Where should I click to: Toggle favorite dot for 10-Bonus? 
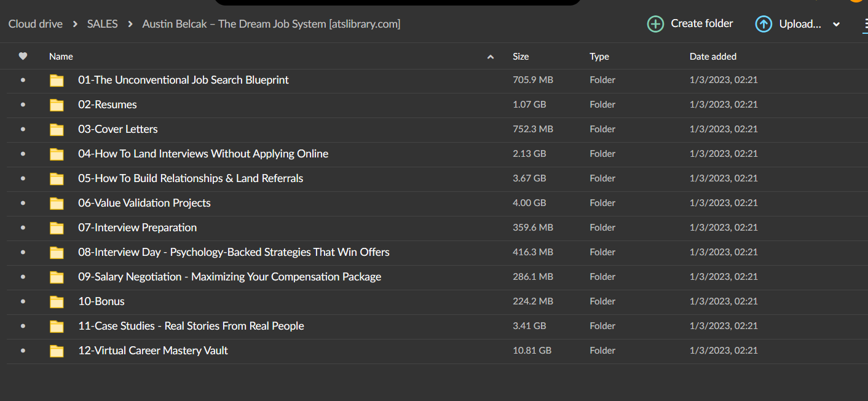[23, 301]
